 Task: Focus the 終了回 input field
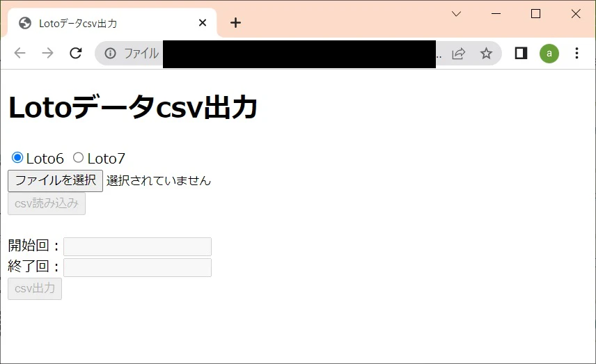tap(137, 267)
